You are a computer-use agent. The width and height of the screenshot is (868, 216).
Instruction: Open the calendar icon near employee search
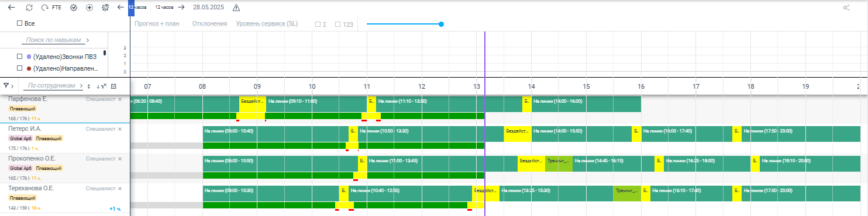click(113, 86)
